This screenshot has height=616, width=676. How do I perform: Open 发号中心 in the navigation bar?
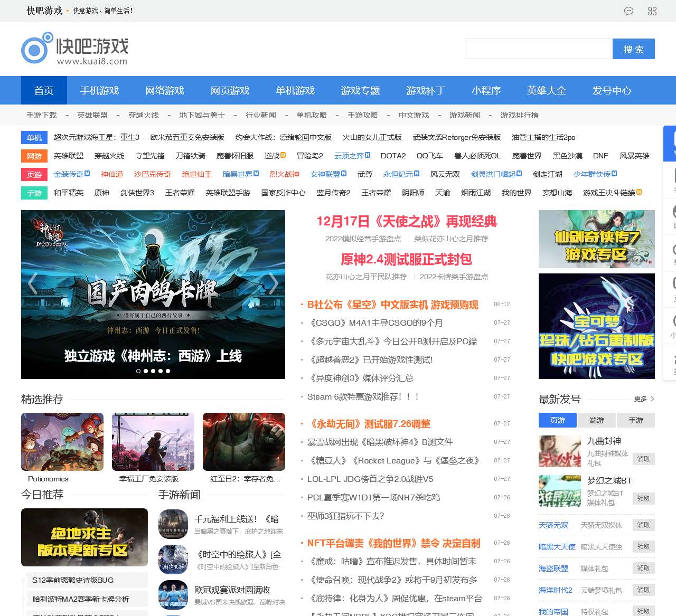click(612, 90)
